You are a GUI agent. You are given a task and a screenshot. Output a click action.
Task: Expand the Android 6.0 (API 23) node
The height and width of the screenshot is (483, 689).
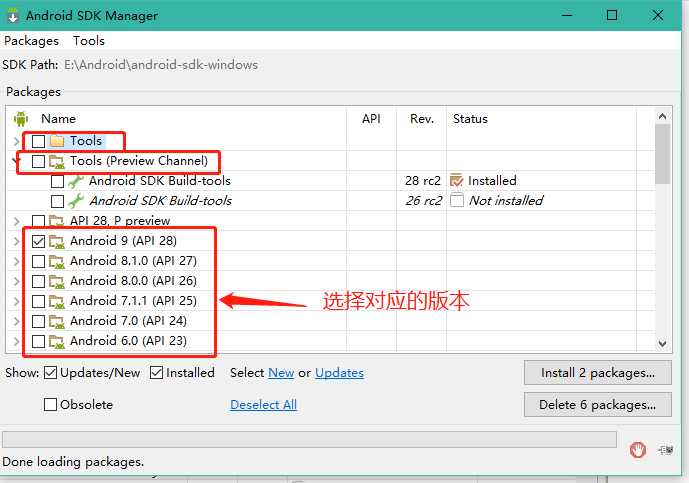click(17, 341)
